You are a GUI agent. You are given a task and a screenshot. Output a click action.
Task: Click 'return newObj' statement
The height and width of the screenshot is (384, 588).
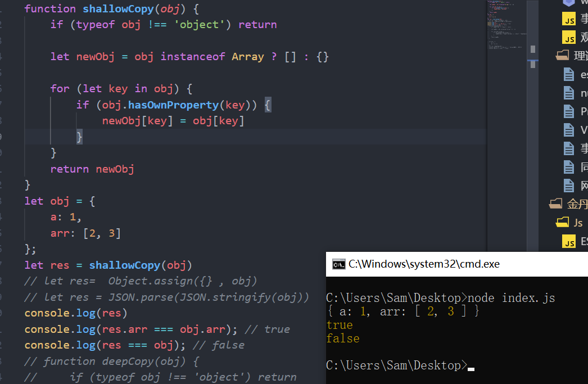92,169
